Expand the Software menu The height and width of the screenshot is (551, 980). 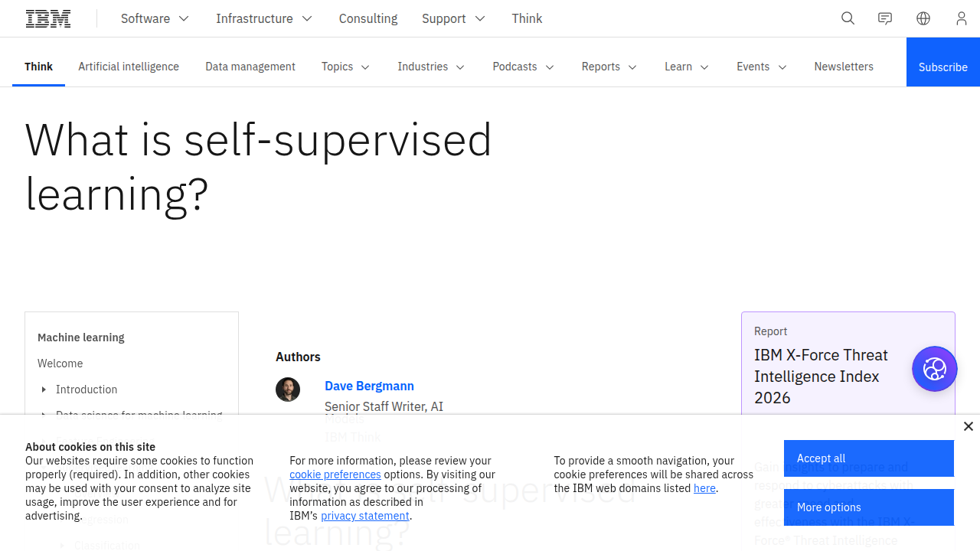click(155, 18)
